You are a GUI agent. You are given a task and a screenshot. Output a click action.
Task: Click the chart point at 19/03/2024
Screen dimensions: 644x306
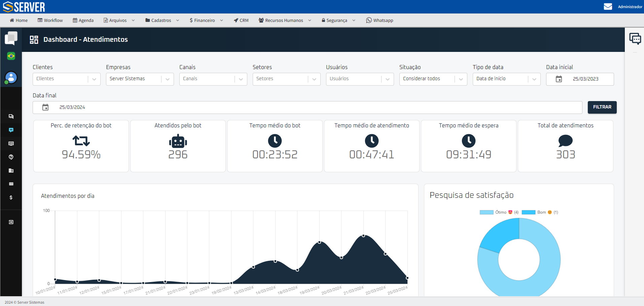319,242
